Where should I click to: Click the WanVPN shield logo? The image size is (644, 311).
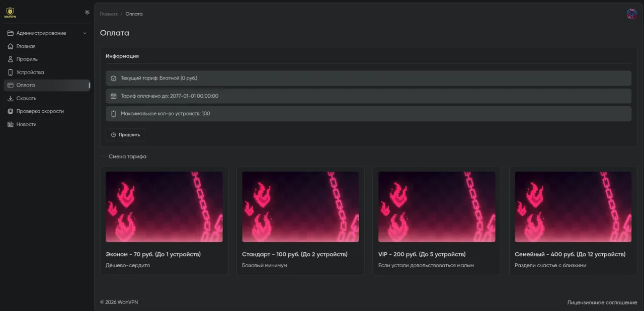pos(10,12)
